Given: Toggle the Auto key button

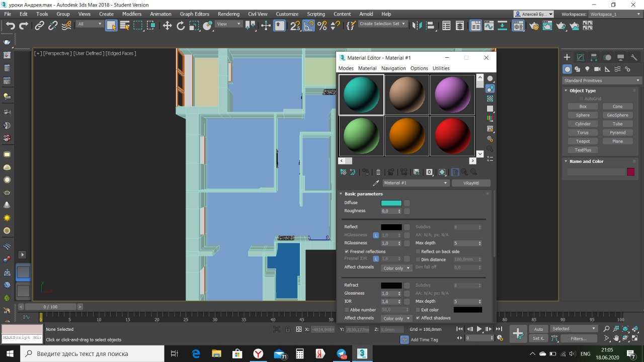Looking at the screenshot, I should [539, 329].
